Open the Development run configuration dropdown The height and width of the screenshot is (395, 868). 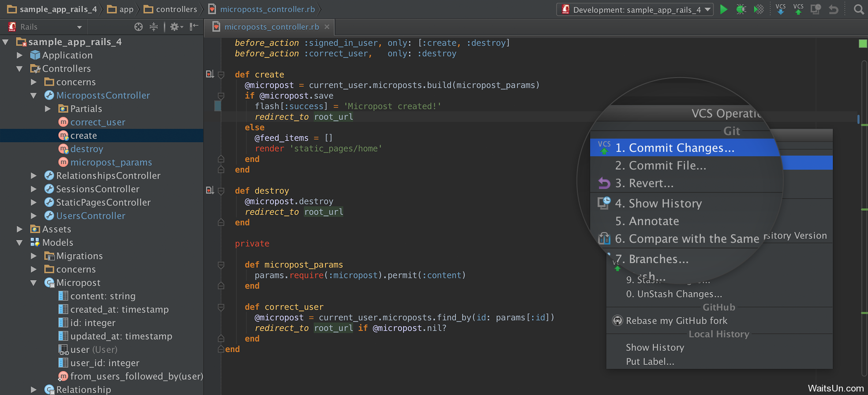635,10
